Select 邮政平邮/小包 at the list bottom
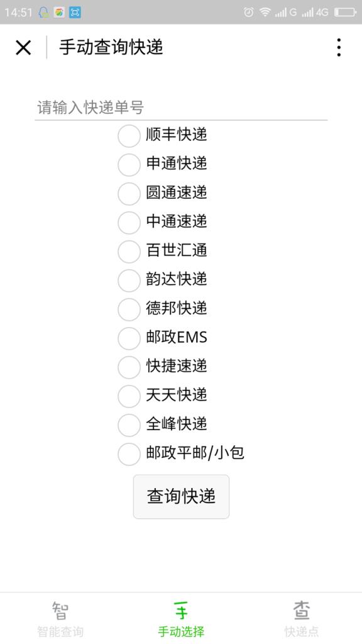The width and height of the screenshot is (362, 644). 129,453
